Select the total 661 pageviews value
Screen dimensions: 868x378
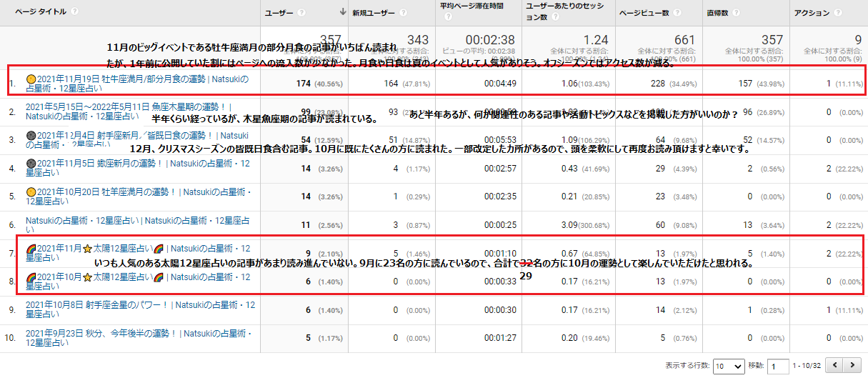pos(685,39)
